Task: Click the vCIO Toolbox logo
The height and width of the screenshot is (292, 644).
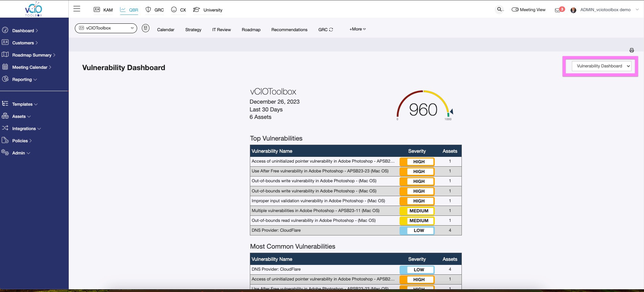Action: (x=34, y=9)
